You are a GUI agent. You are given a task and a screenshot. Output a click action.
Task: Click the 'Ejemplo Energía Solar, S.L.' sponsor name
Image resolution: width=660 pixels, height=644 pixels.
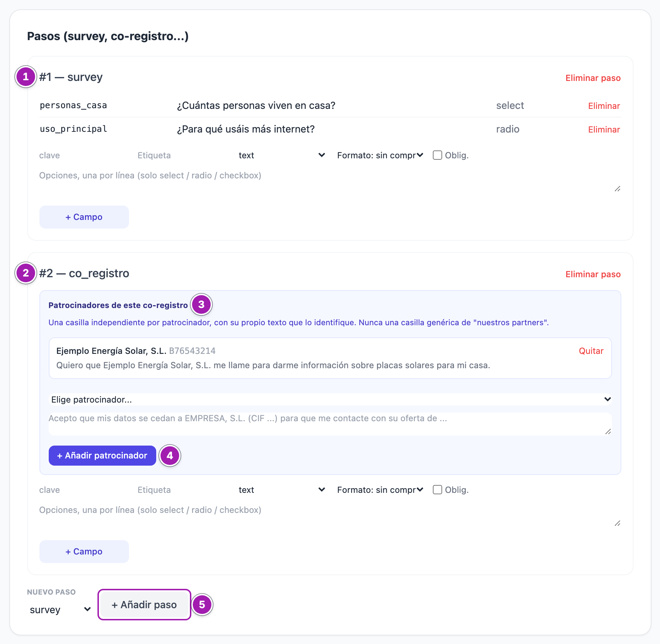pos(111,351)
